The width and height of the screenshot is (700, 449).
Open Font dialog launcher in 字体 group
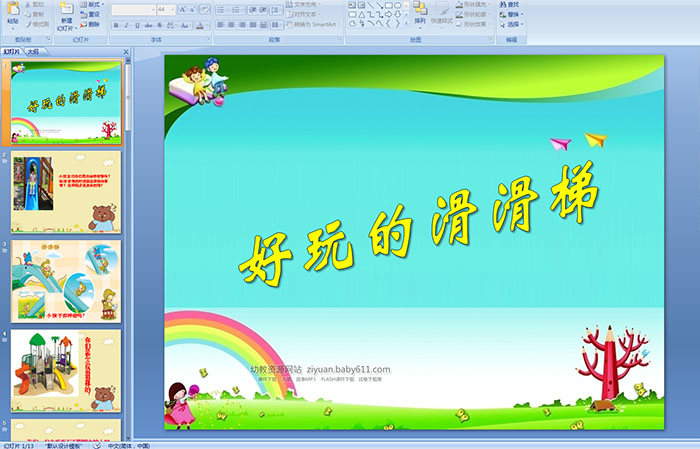tap(208, 39)
